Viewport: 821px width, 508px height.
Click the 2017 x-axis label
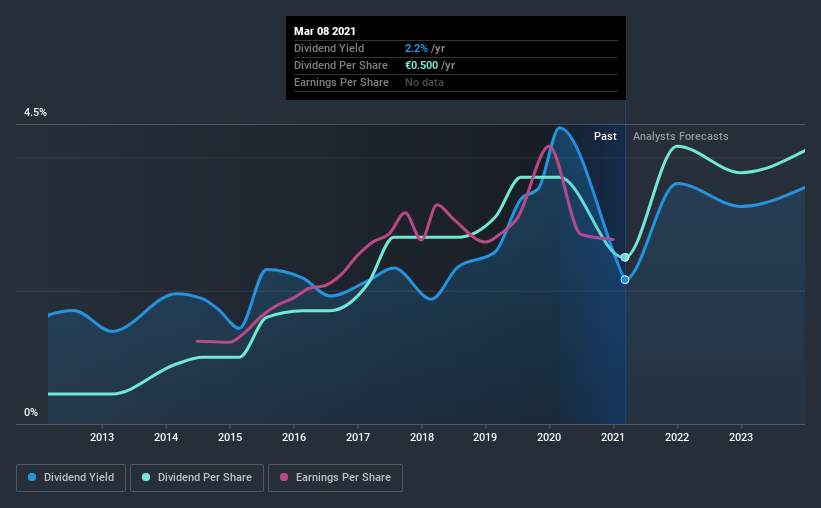358,437
